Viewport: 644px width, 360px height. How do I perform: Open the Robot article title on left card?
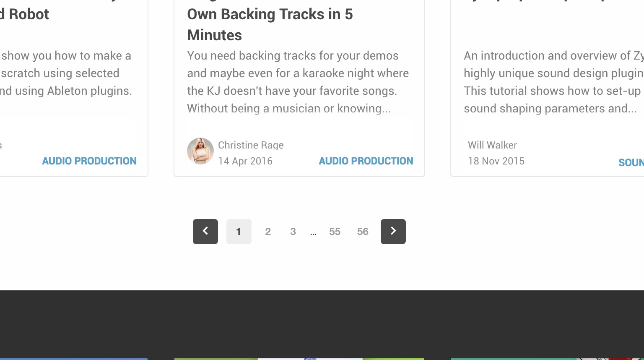pyautogui.click(x=24, y=14)
